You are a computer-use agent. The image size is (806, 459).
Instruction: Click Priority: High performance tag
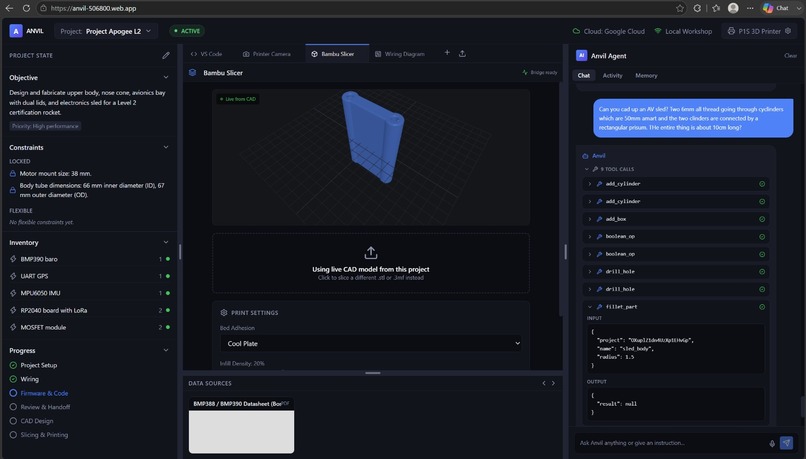[x=45, y=126]
